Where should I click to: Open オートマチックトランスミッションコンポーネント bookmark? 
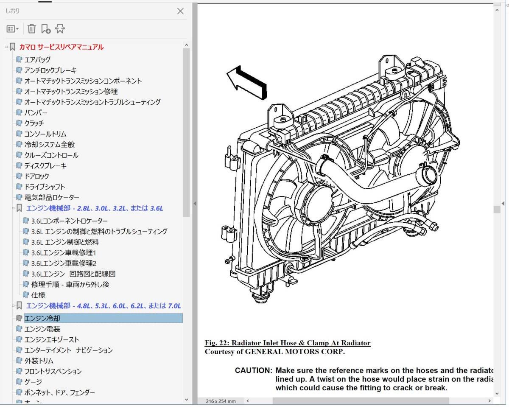[83, 81]
